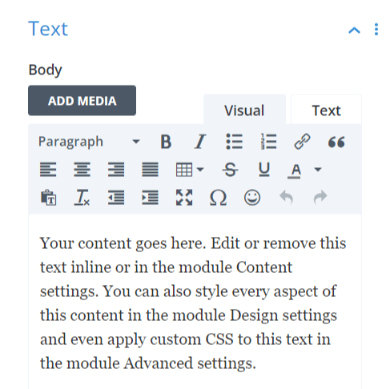This screenshot has width=390, height=389.
Task: Toggle strikethrough formatting
Action: [x=230, y=169]
